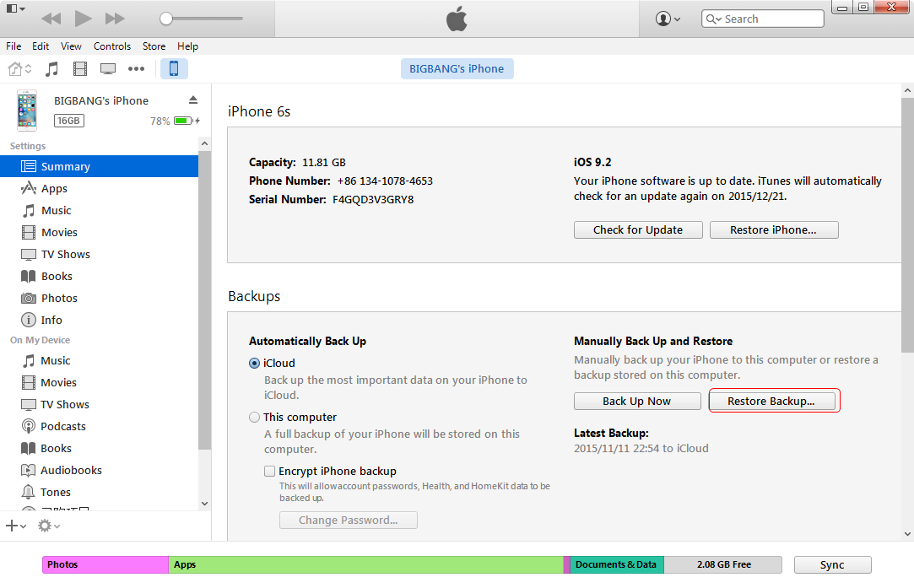Open Music under On My Device

click(x=99, y=361)
